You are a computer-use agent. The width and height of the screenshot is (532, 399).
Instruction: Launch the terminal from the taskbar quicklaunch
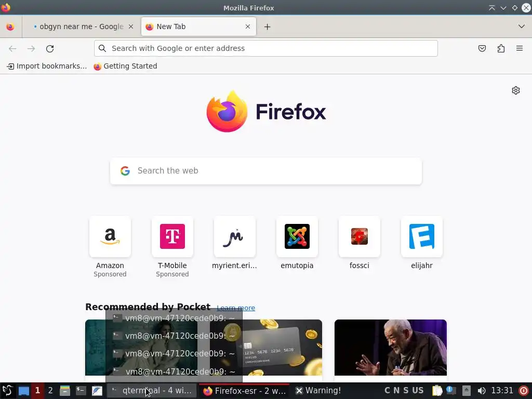pos(81,391)
